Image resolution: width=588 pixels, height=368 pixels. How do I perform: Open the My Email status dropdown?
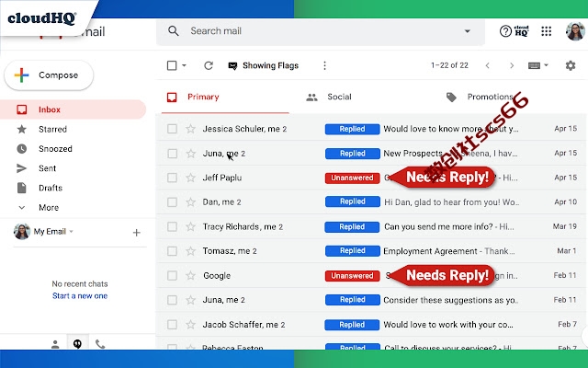(x=72, y=232)
